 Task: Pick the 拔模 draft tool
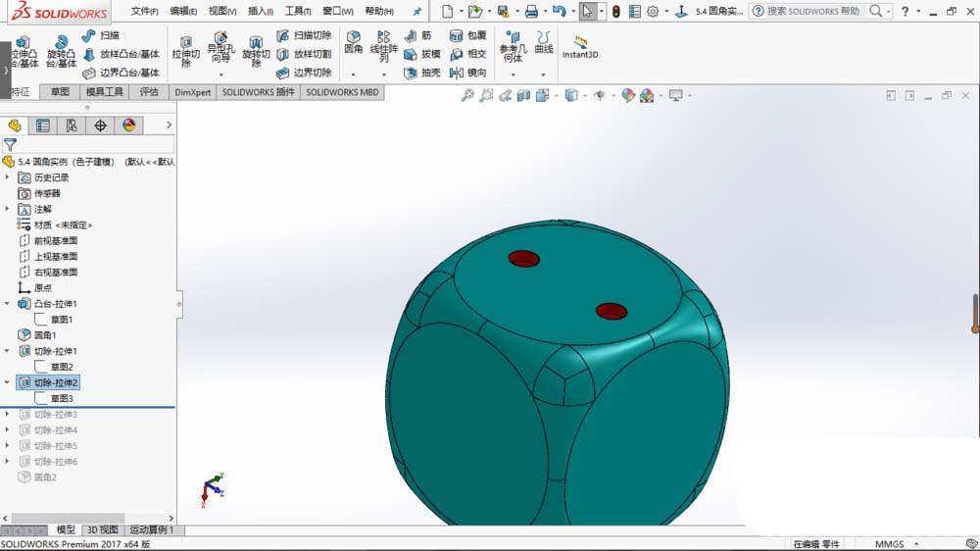[x=422, y=54]
